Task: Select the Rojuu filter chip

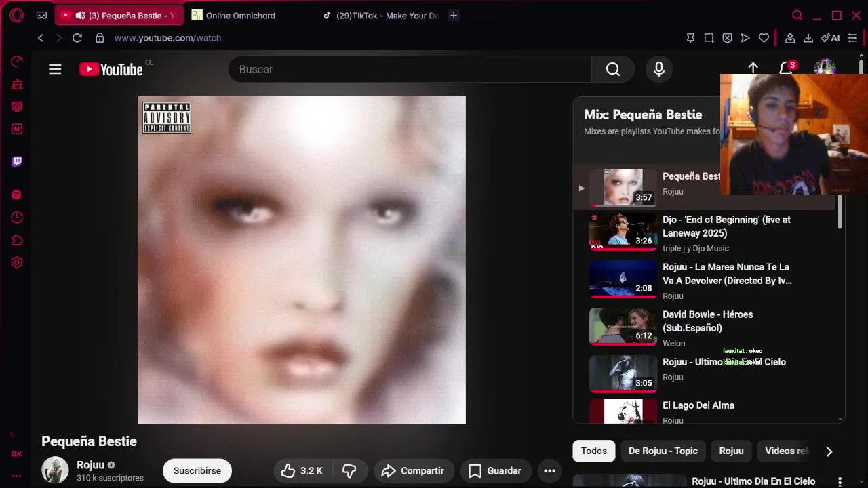Action: tap(731, 451)
